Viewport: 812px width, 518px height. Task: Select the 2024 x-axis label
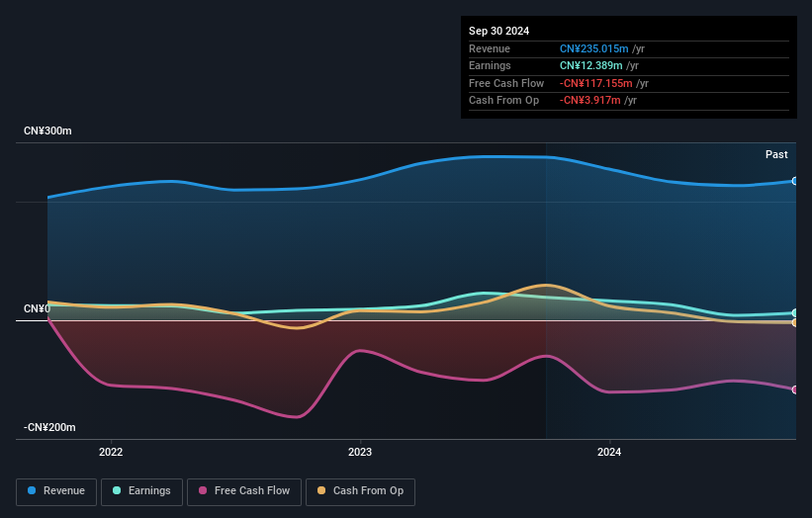[x=609, y=452]
